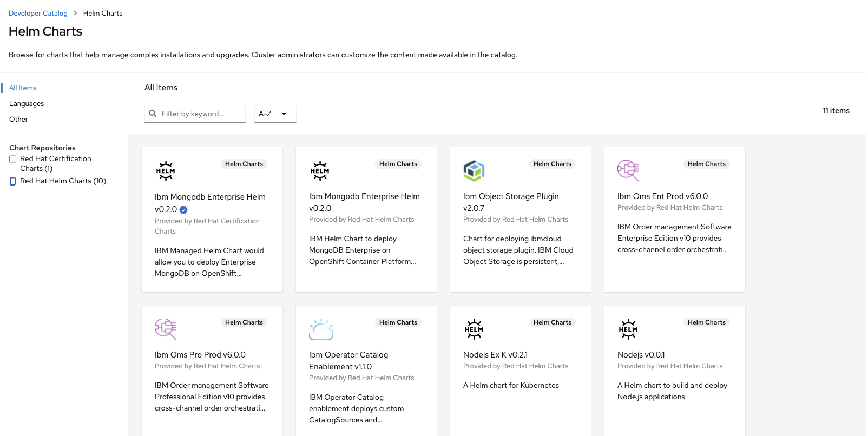Image resolution: width=868 pixels, height=436 pixels.
Task: Select the Languages category
Action: coord(27,104)
